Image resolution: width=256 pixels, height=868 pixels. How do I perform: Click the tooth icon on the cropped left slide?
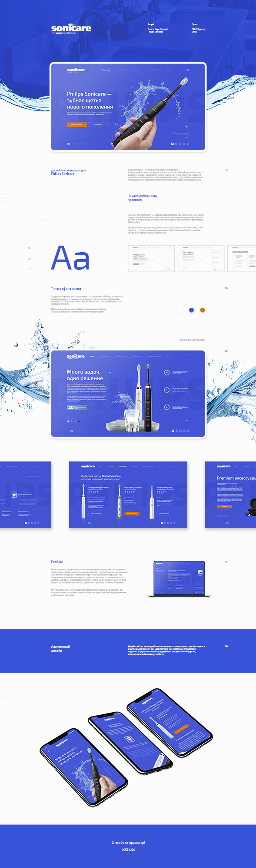click(14, 495)
